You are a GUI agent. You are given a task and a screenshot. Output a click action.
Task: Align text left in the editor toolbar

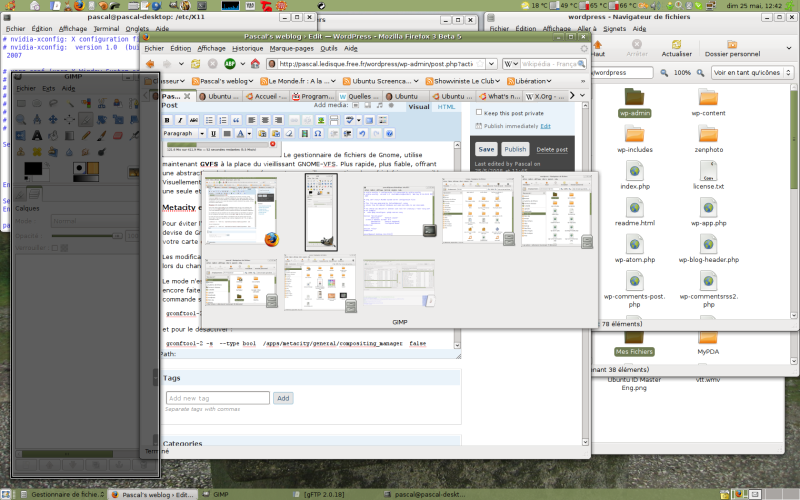click(252, 120)
